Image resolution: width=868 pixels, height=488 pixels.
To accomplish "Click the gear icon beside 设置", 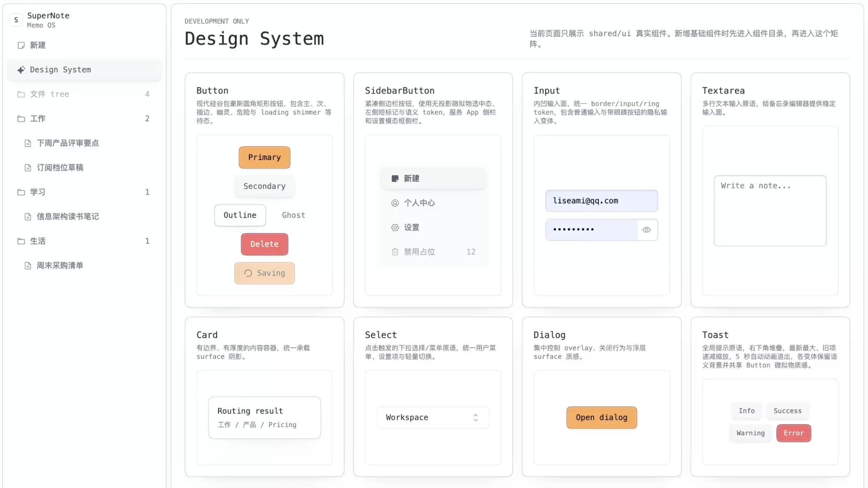I will click(395, 228).
